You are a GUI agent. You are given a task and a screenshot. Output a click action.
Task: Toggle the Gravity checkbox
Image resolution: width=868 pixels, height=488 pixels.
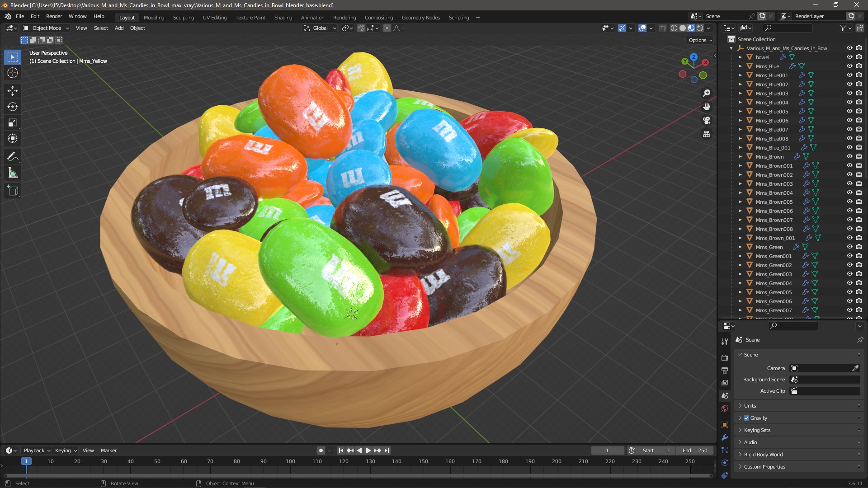(746, 418)
